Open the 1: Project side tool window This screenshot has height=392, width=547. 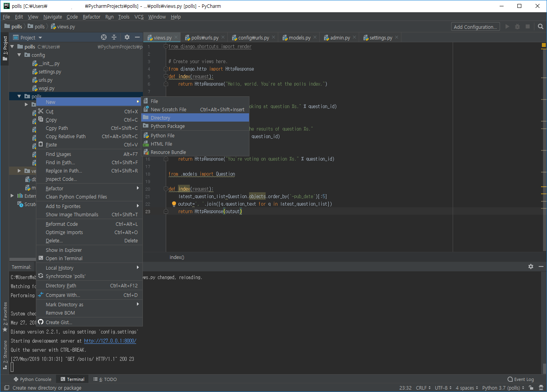5,48
